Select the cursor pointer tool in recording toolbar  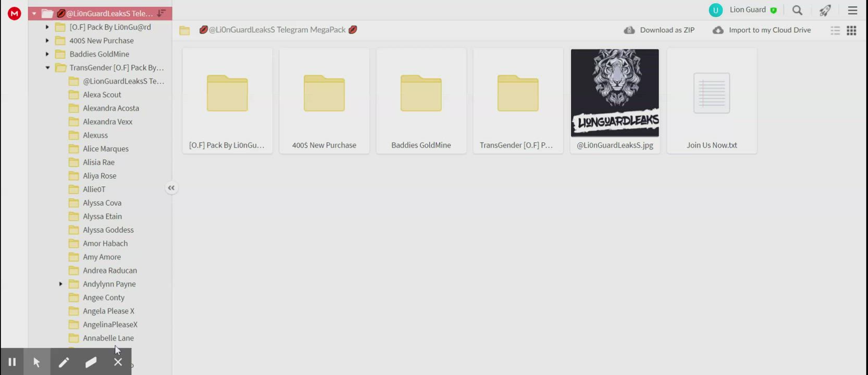[x=37, y=362]
